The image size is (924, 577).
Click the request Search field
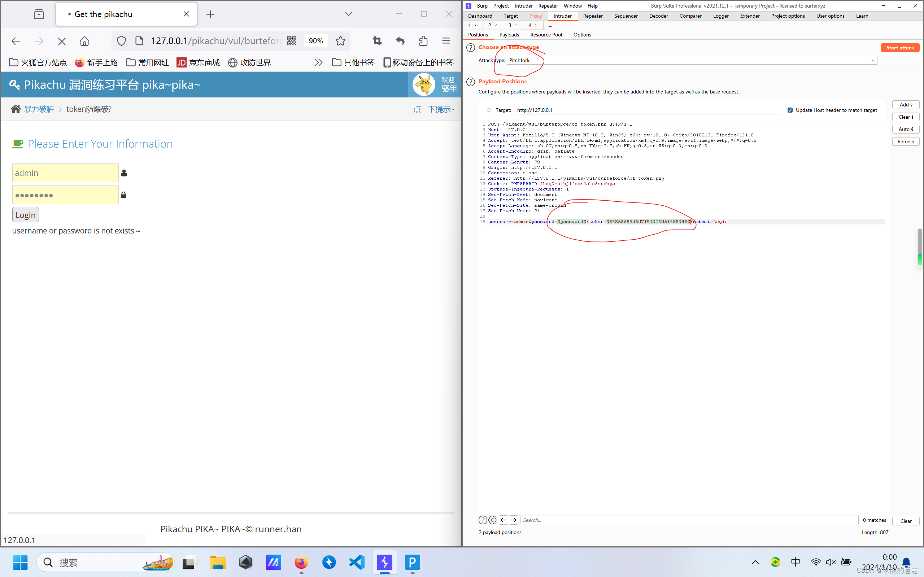click(x=689, y=520)
